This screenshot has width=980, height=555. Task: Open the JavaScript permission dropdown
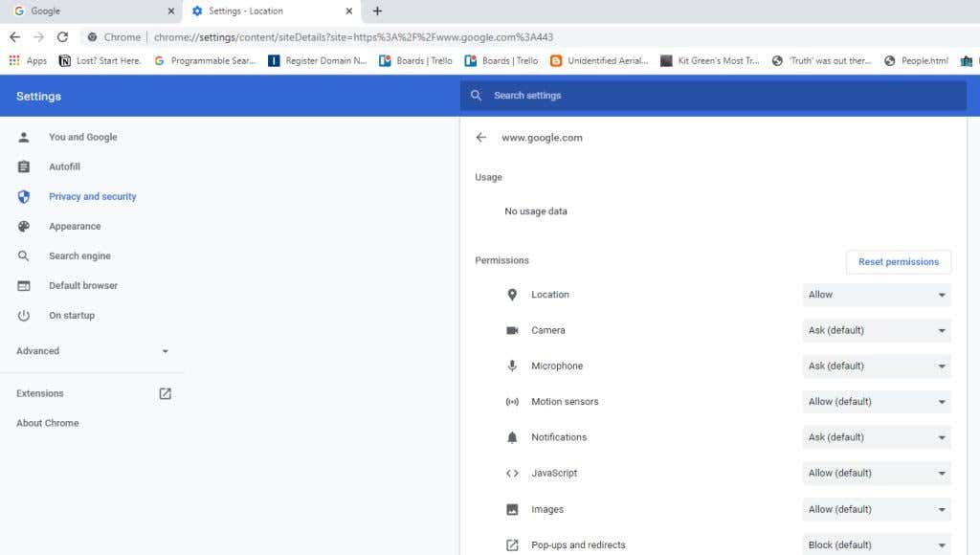(877, 473)
